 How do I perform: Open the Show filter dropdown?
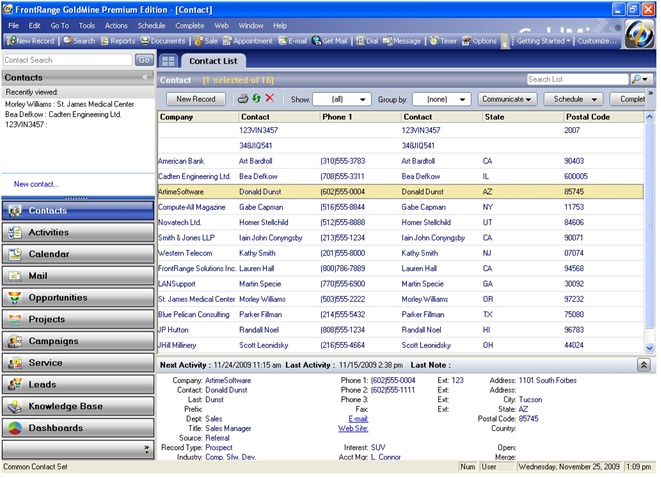tap(342, 99)
